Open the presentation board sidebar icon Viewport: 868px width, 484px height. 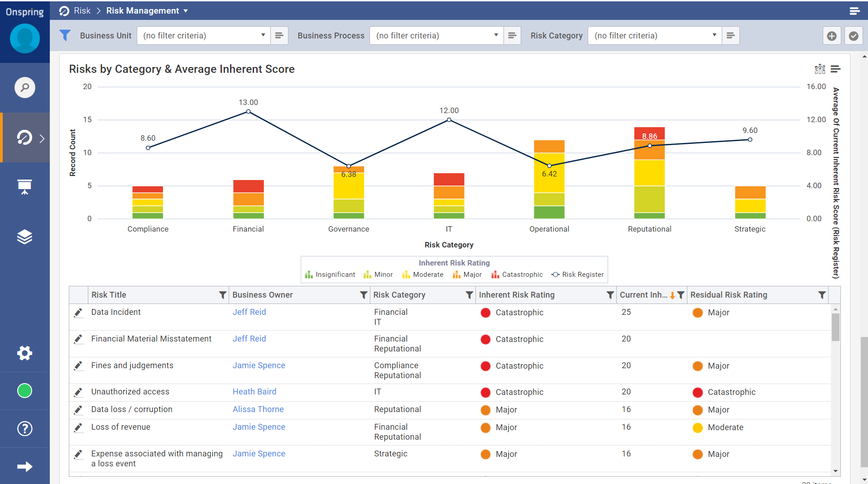pyautogui.click(x=24, y=186)
